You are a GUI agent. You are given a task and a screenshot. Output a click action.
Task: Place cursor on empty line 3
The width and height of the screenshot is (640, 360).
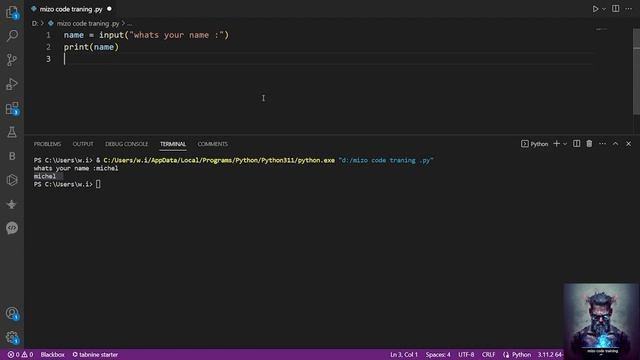coord(327,59)
